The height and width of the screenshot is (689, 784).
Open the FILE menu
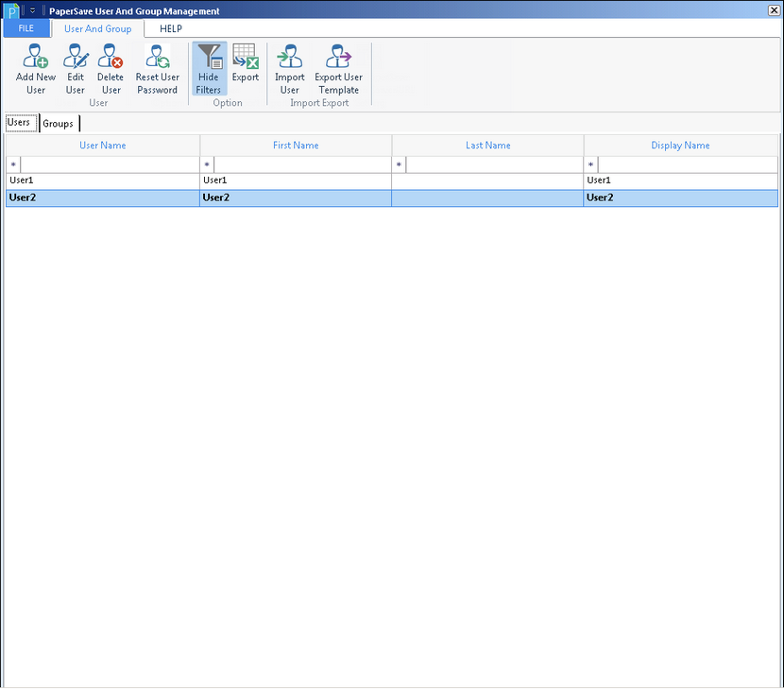[x=26, y=28]
